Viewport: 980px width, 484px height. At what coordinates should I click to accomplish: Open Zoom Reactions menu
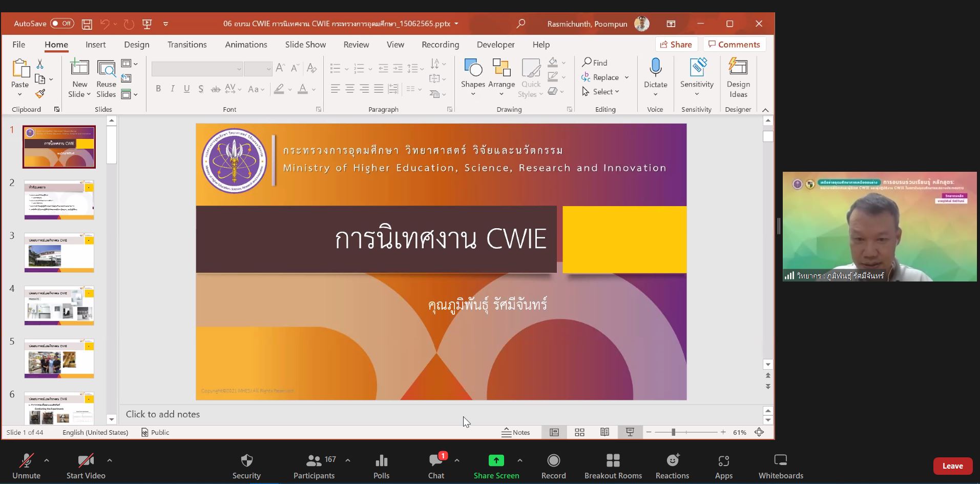tap(672, 467)
